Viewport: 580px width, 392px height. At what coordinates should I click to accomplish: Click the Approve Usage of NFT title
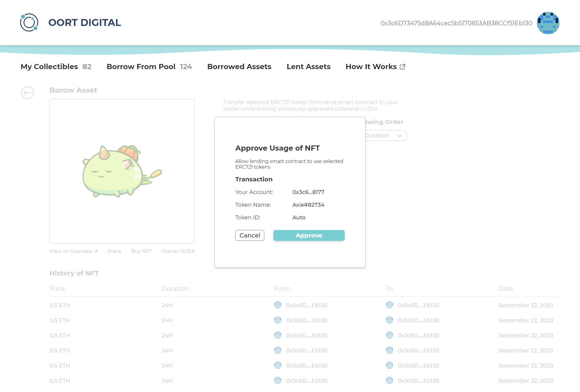[x=277, y=148]
